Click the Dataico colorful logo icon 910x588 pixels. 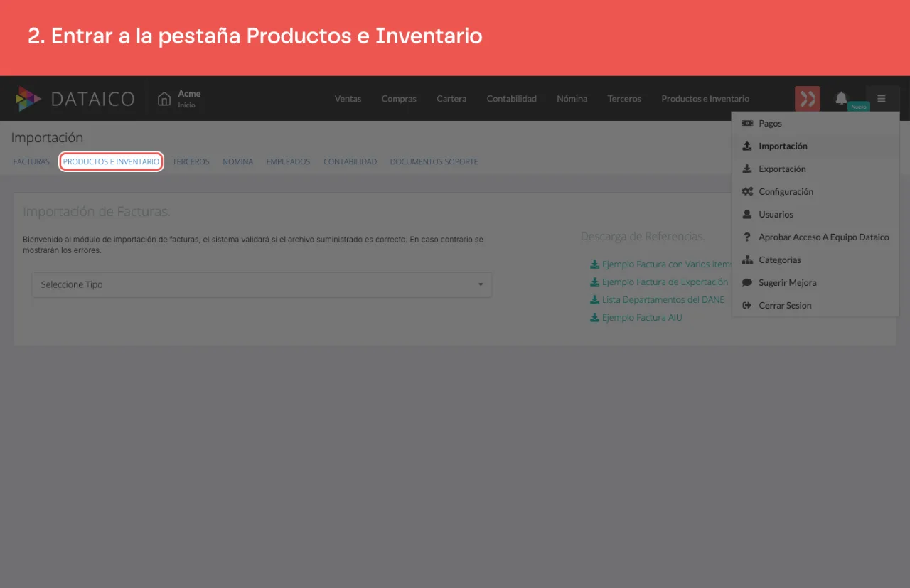(x=28, y=99)
